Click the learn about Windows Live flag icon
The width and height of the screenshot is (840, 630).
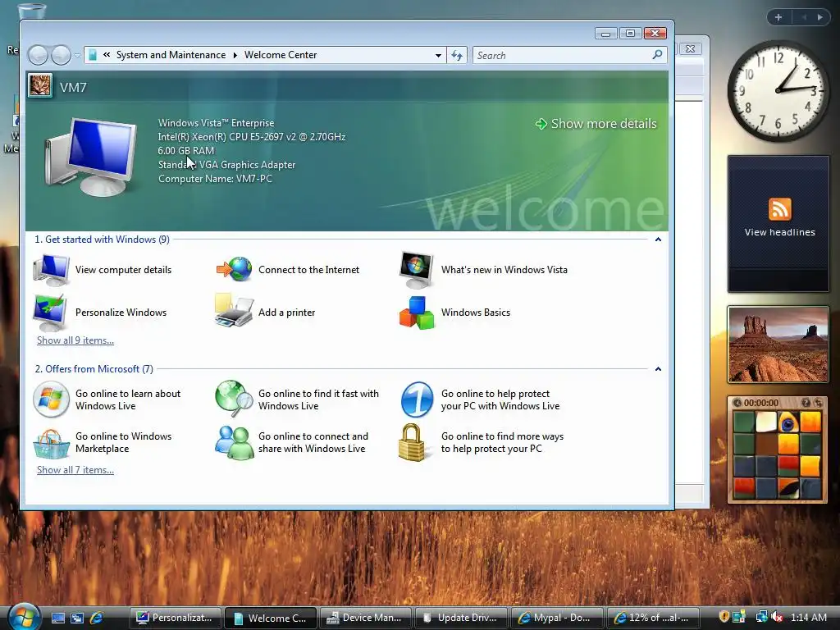[51, 399]
